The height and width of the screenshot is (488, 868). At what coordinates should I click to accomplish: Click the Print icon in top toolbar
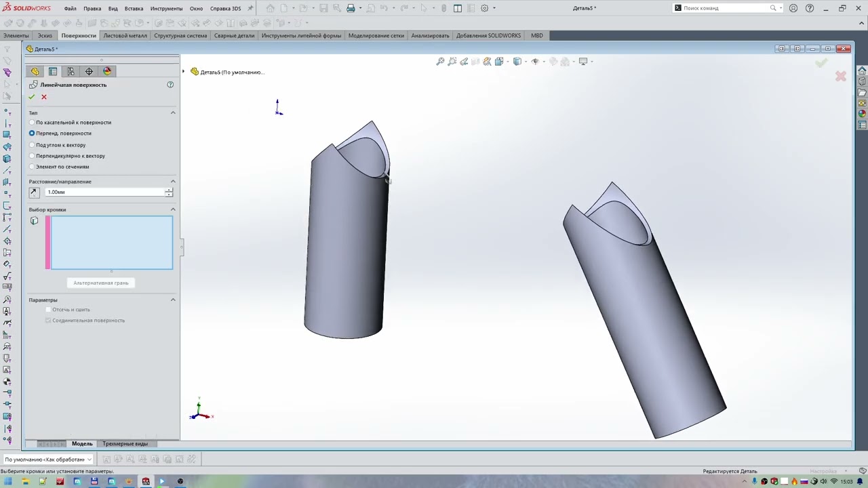pos(351,8)
